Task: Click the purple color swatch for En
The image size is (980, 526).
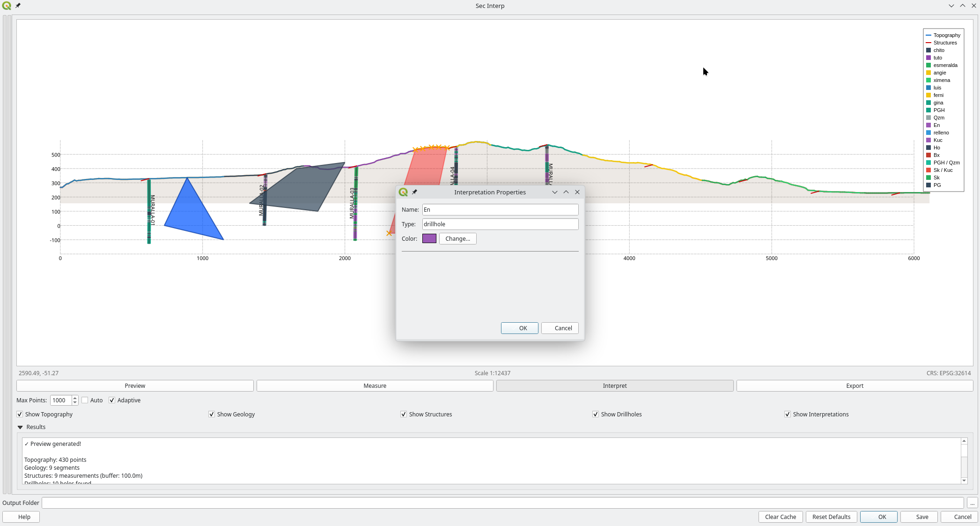Action: click(x=429, y=238)
